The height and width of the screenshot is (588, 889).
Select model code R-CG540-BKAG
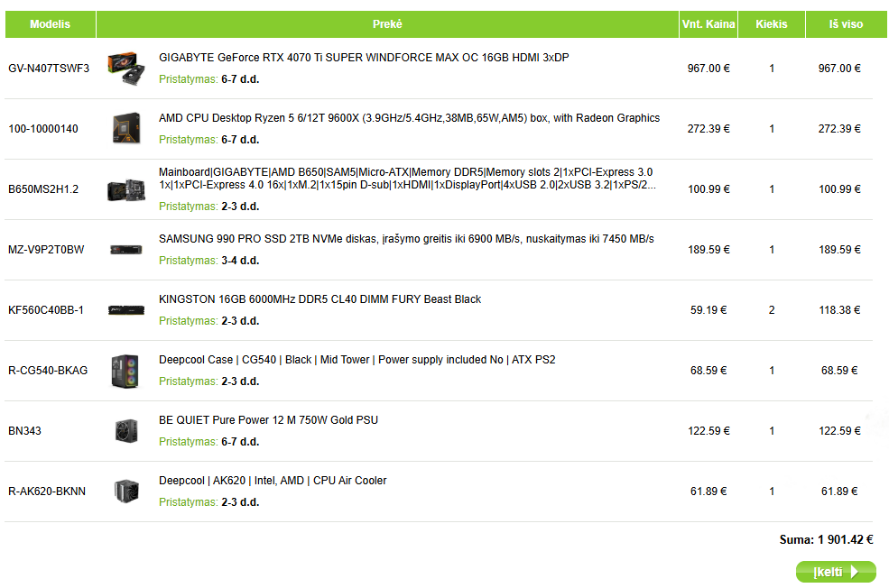click(48, 371)
